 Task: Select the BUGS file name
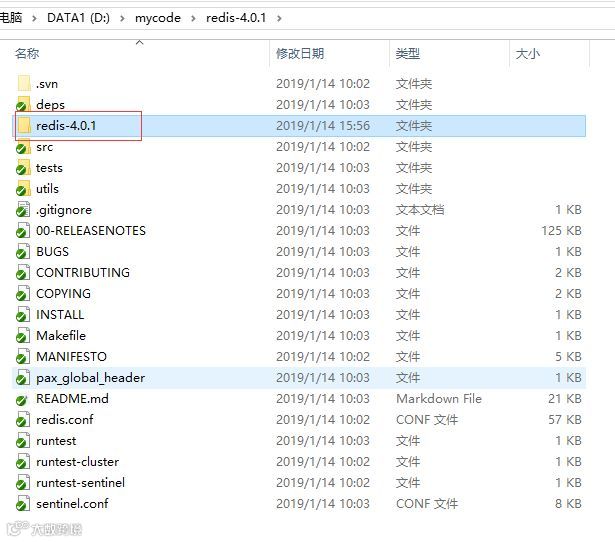click(52, 251)
